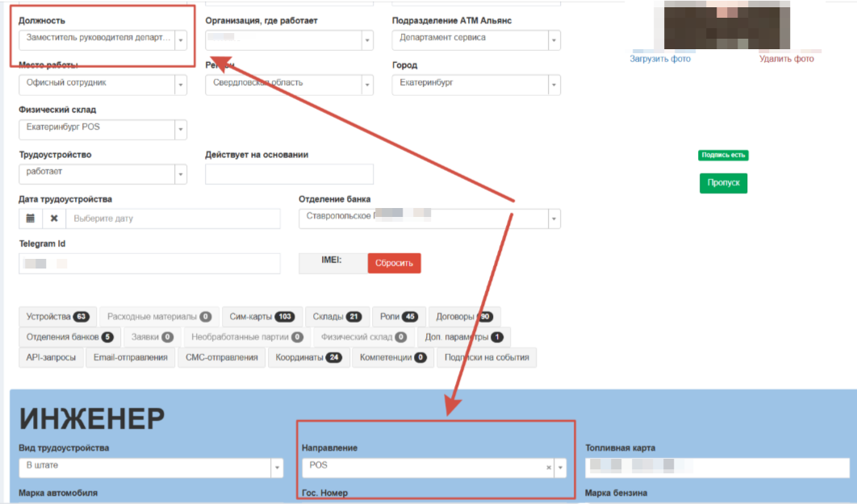Click the Загрузить фото link
The width and height of the screenshot is (857, 504).
coord(659,59)
